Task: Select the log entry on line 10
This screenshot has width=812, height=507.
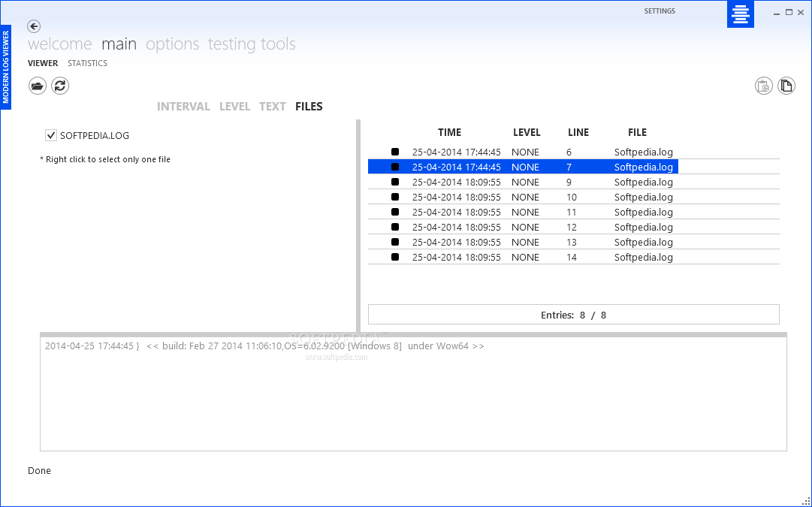Action: click(574, 197)
